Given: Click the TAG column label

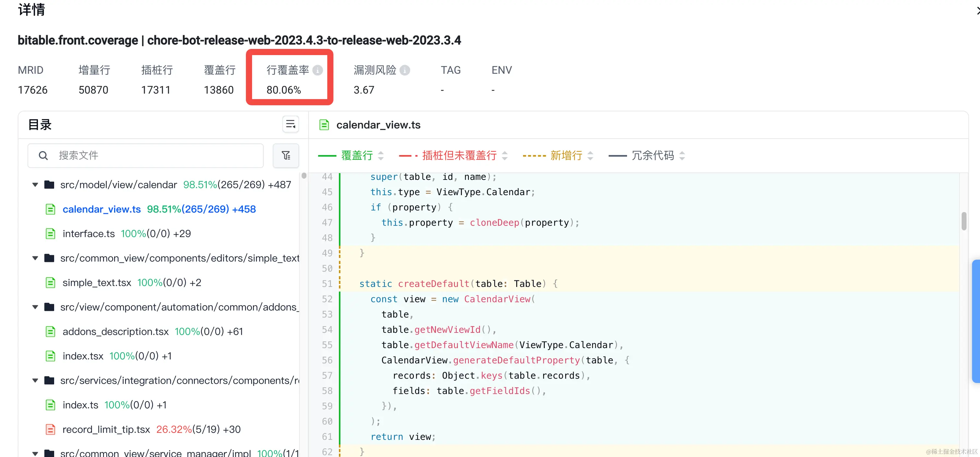Looking at the screenshot, I should tap(451, 70).
